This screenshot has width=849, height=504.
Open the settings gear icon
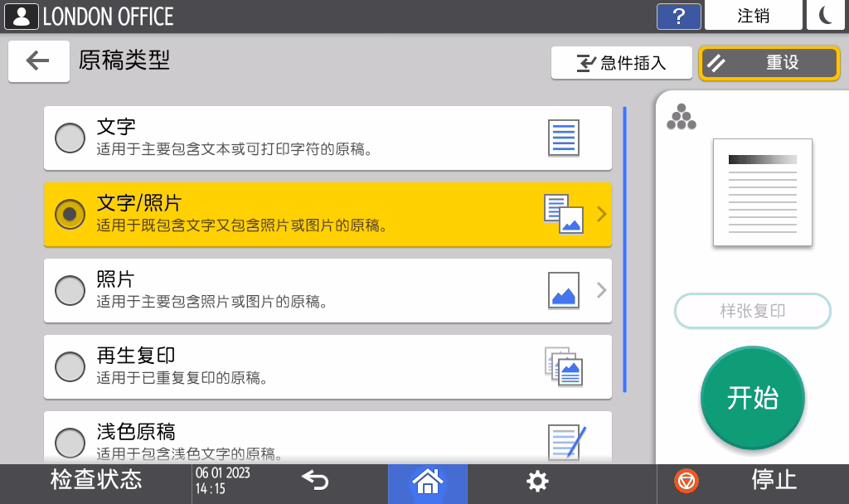pos(538,481)
